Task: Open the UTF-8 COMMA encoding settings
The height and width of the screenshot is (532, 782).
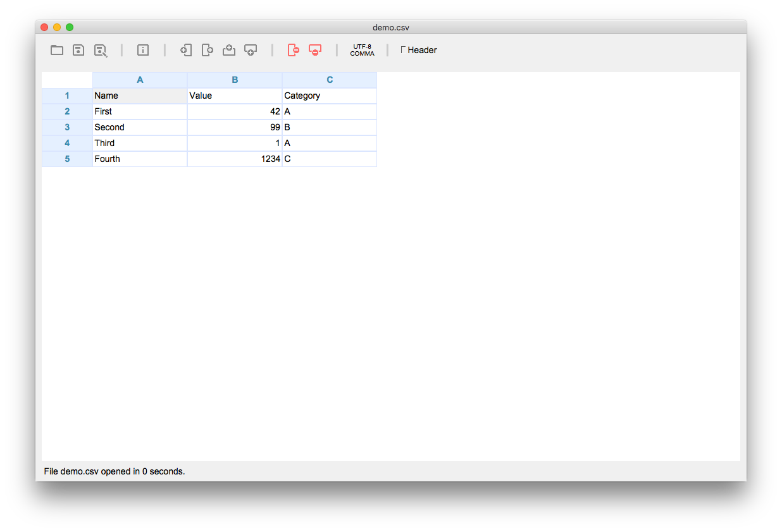Action: click(x=363, y=50)
